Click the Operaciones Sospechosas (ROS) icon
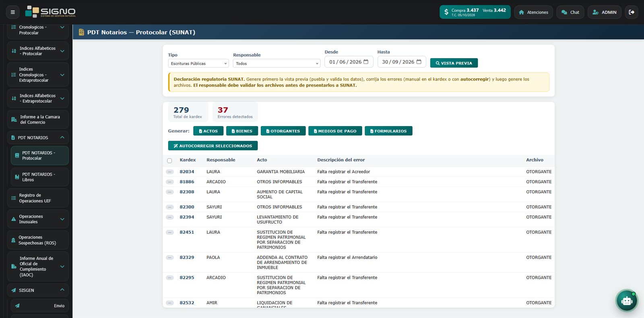644x318 pixels. click(13, 240)
